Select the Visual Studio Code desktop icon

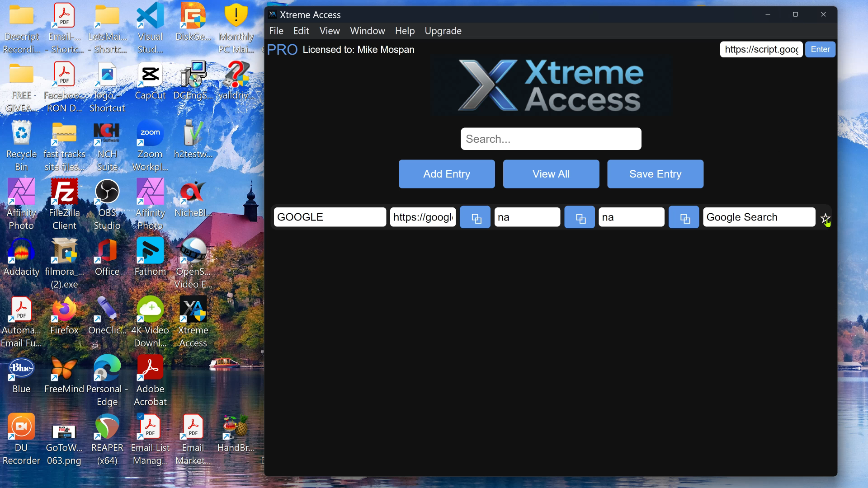click(150, 28)
